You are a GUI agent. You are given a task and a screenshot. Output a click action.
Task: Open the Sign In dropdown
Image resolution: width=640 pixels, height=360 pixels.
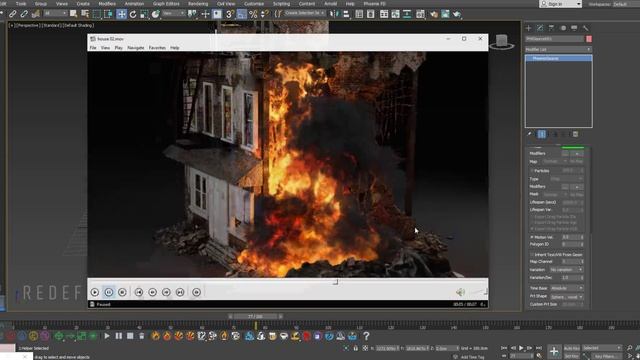[560, 4]
